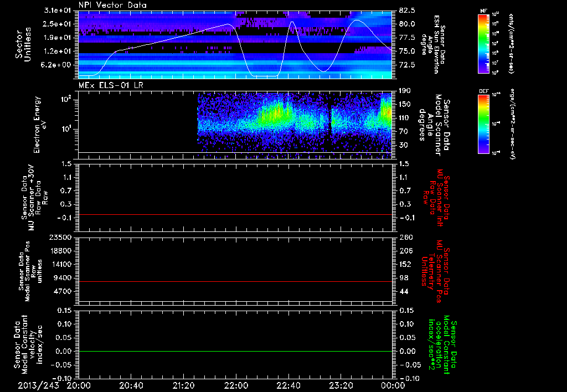Click the '82.5' sun elevation tick label
This screenshot has height=392, width=567.
click(407, 11)
